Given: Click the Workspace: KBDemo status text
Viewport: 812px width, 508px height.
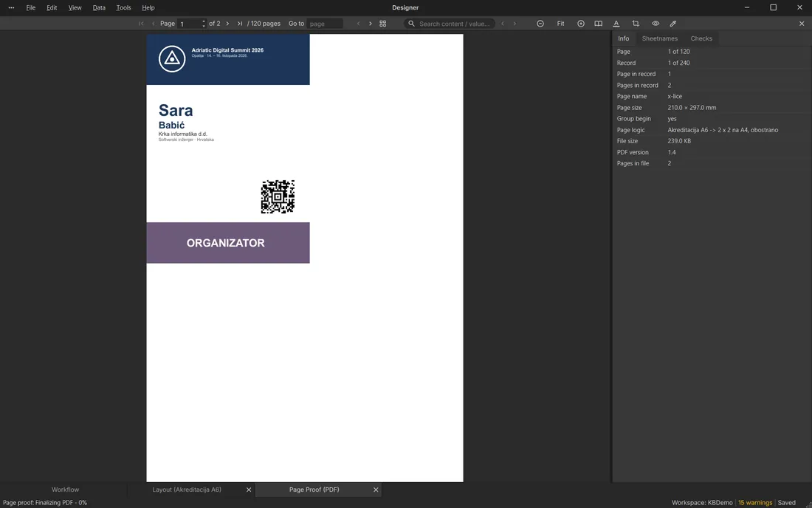Looking at the screenshot, I should [x=702, y=503].
